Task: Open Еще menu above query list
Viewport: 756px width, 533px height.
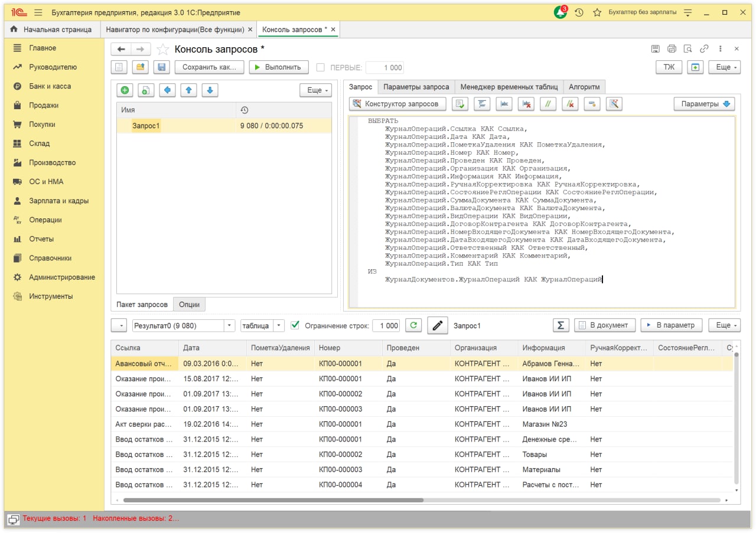Action: pyautogui.click(x=315, y=90)
